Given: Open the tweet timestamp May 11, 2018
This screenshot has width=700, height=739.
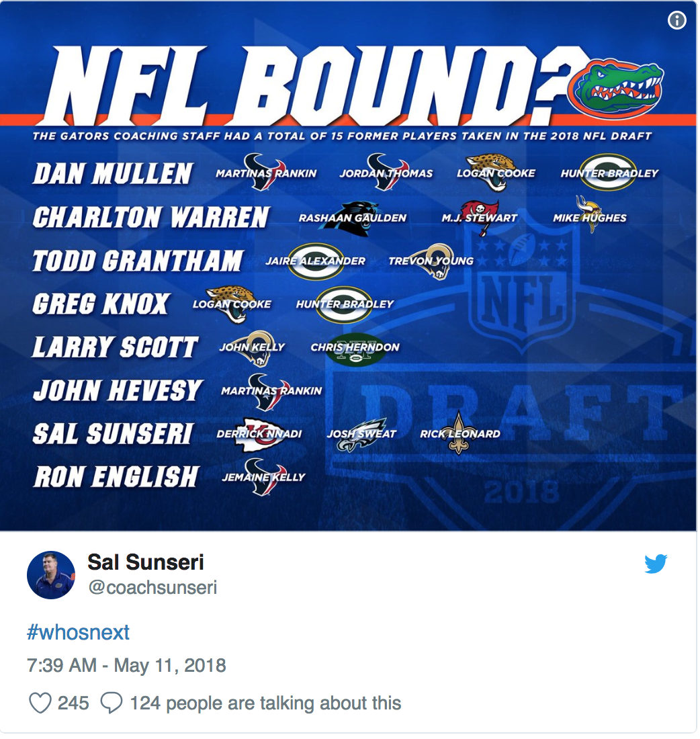Looking at the screenshot, I should pos(126,665).
